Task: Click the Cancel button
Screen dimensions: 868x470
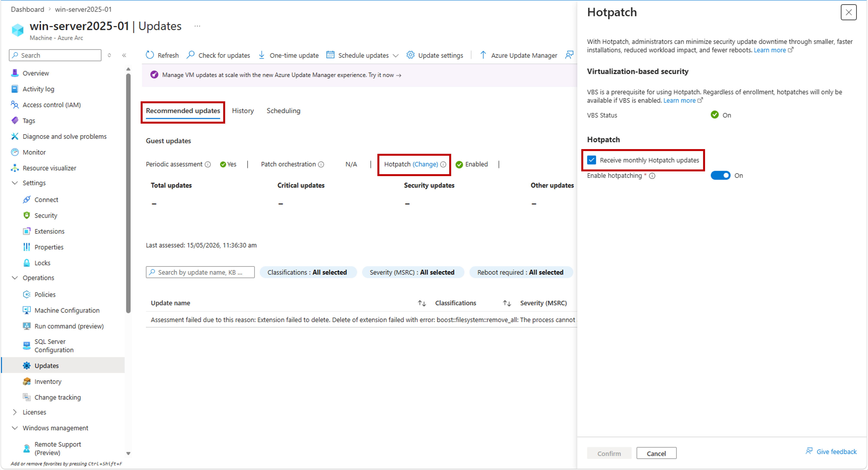Action: [x=656, y=453]
